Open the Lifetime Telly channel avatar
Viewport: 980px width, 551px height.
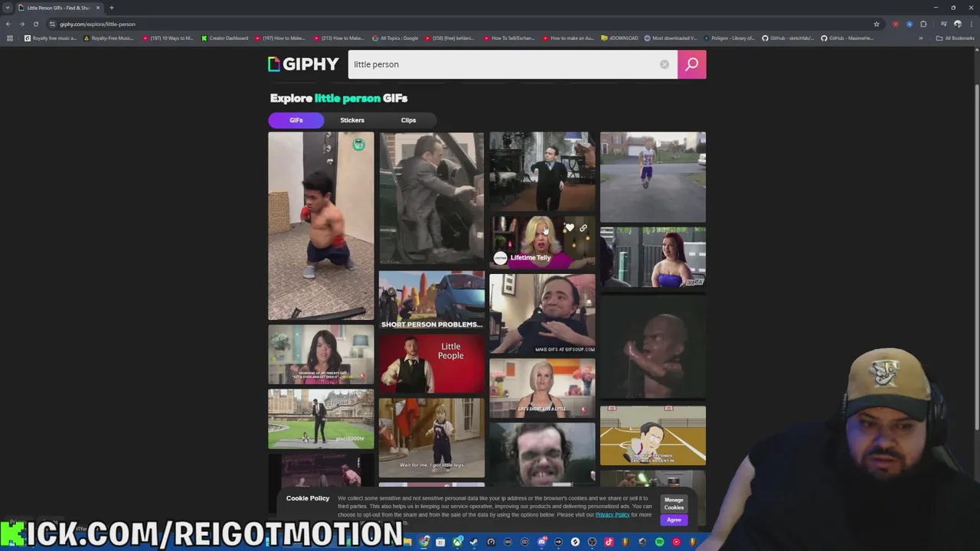pos(500,258)
